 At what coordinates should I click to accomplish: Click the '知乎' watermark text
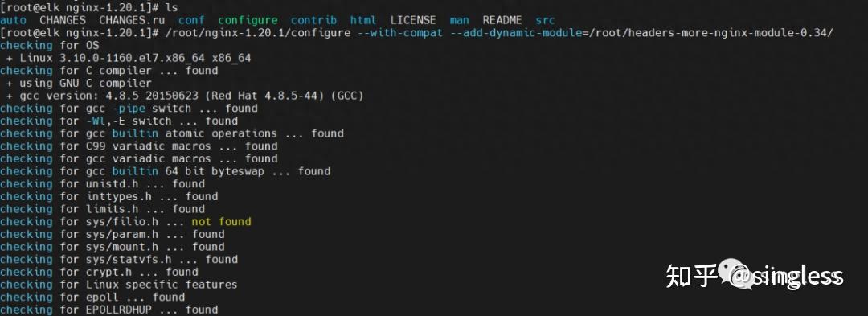691,276
